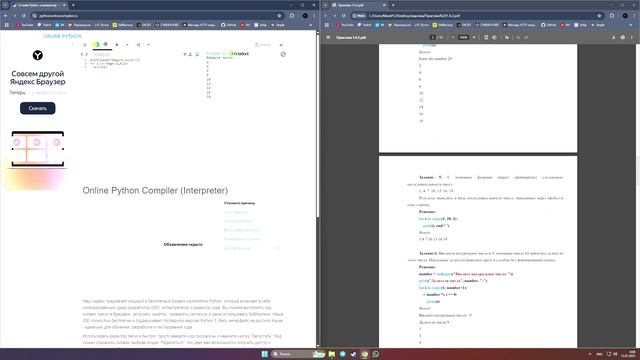Click the file path address bar in PDF window
Viewport: 640px width, 360px height.
point(478,16)
